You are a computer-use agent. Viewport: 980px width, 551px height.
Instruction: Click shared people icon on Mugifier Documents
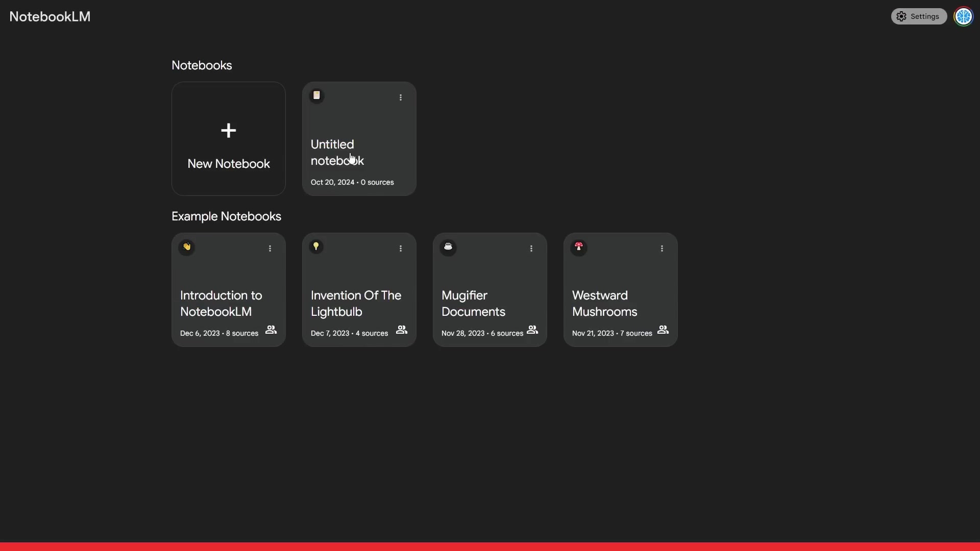coord(532,330)
